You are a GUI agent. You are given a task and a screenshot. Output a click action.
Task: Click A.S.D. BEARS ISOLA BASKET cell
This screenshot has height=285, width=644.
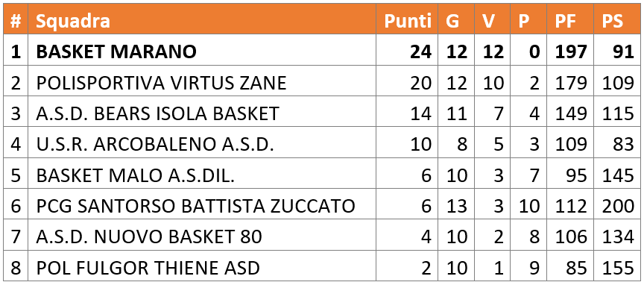(x=158, y=113)
